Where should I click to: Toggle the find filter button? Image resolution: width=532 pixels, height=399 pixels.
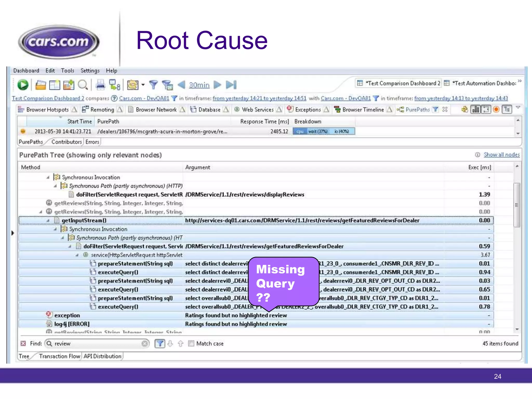(160, 344)
